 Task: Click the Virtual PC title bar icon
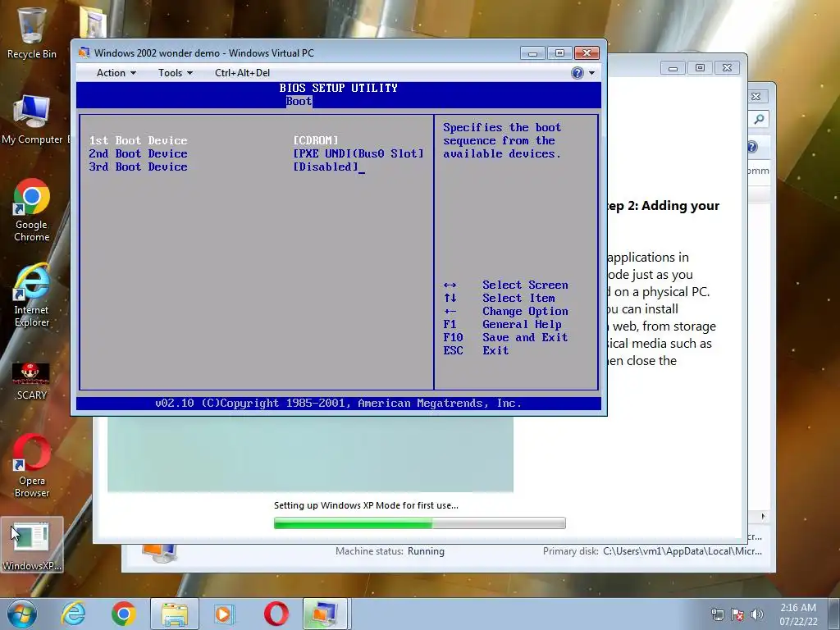tap(84, 52)
